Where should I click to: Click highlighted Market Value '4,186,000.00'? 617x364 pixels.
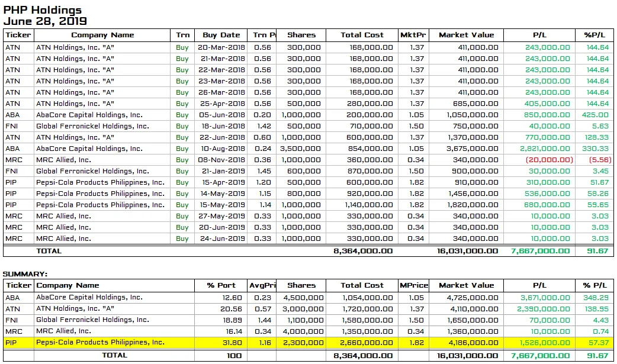click(x=473, y=343)
